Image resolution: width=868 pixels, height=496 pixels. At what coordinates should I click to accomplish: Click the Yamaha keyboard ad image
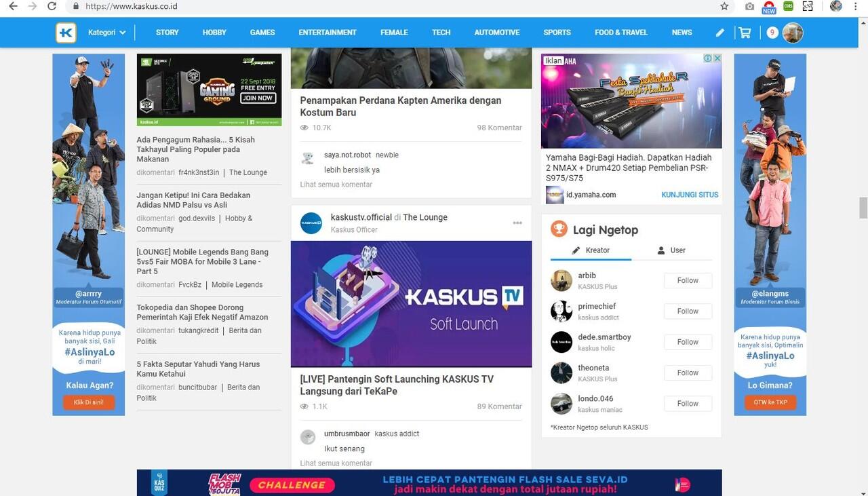click(x=631, y=101)
